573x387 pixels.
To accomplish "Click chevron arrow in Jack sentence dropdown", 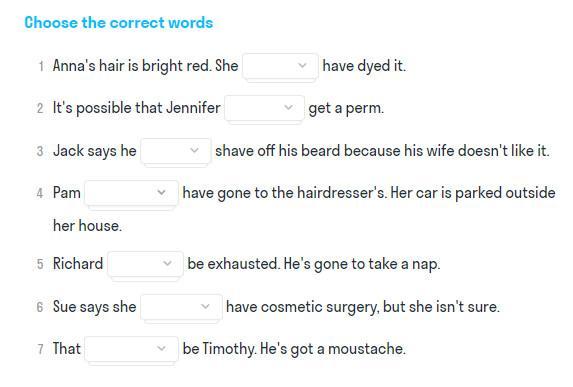I will pyautogui.click(x=194, y=150).
